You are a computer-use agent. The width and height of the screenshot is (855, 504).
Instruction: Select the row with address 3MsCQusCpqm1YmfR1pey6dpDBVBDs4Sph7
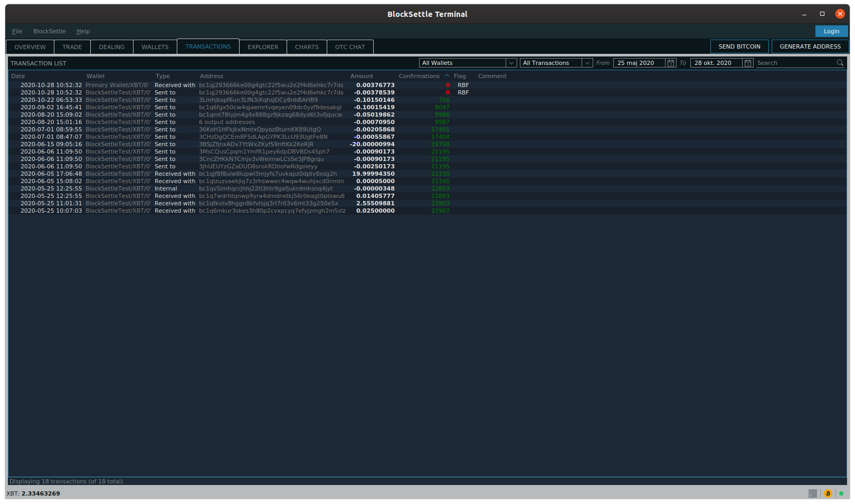427,151
